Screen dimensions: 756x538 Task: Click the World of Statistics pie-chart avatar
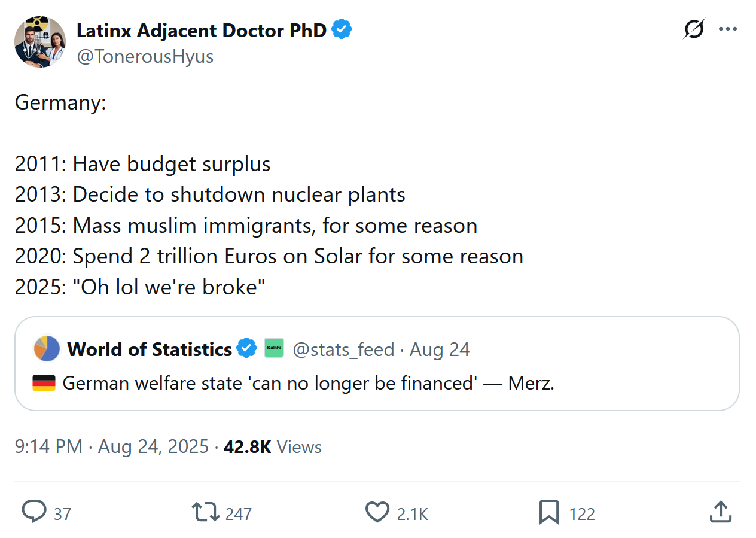(47, 348)
